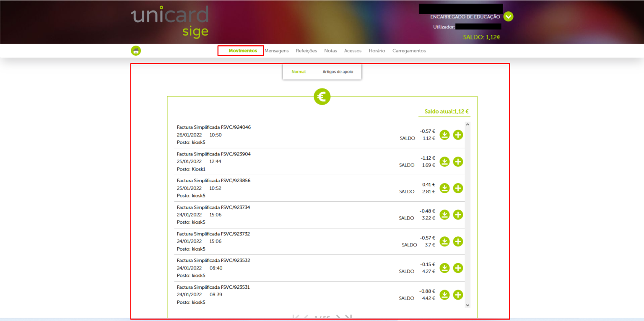The width and height of the screenshot is (644, 321).
Task: Download invoice FSVC/924046
Action: point(444,135)
